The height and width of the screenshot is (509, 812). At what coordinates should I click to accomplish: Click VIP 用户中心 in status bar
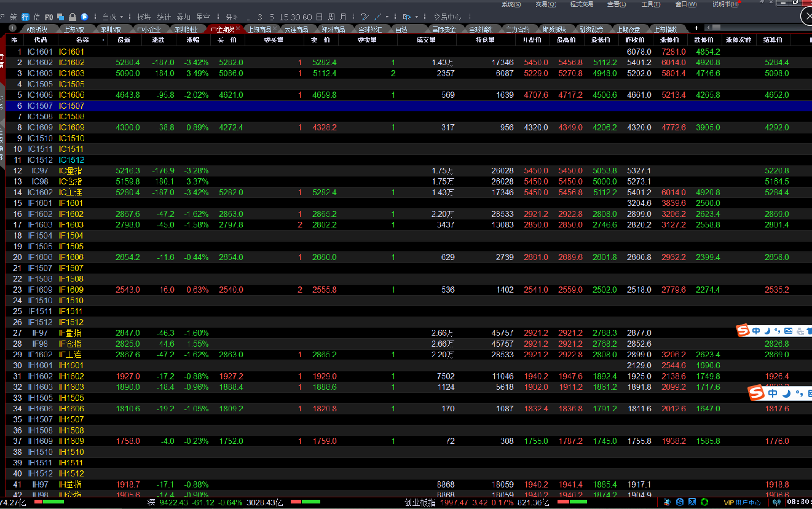point(742,502)
